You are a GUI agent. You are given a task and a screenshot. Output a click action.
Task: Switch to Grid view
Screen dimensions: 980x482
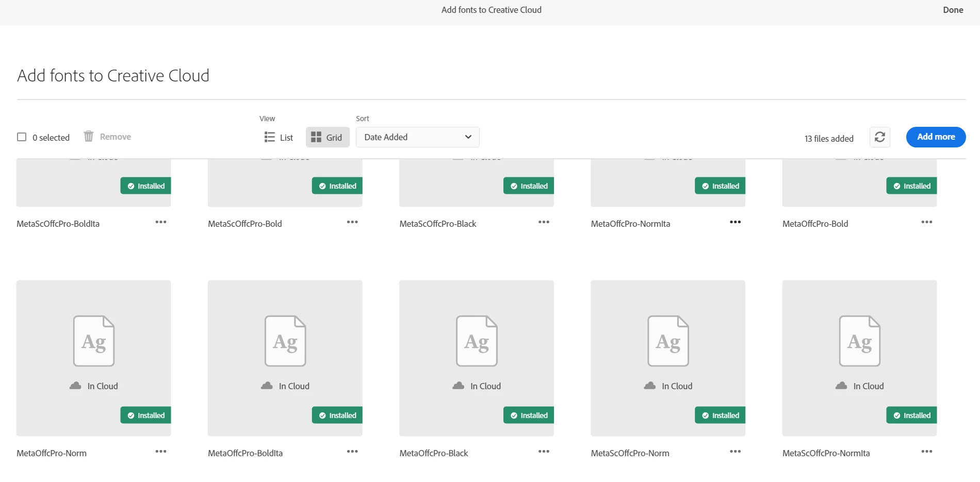point(327,137)
